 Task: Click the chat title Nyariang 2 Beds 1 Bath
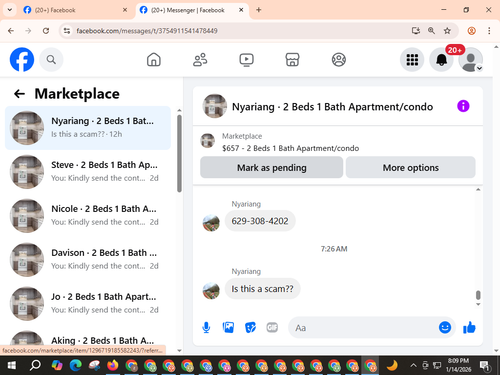coord(332,107)
